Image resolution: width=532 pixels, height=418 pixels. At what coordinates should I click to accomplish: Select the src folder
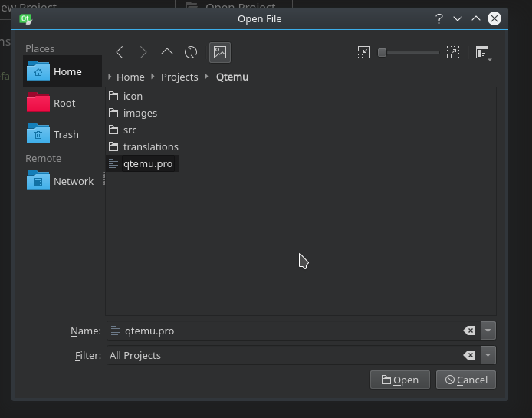coord(123,130)
